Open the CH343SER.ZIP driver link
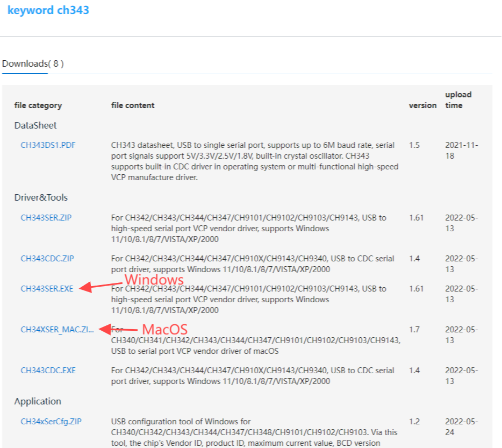Screen dimensions: 502x448 point(46,218)
